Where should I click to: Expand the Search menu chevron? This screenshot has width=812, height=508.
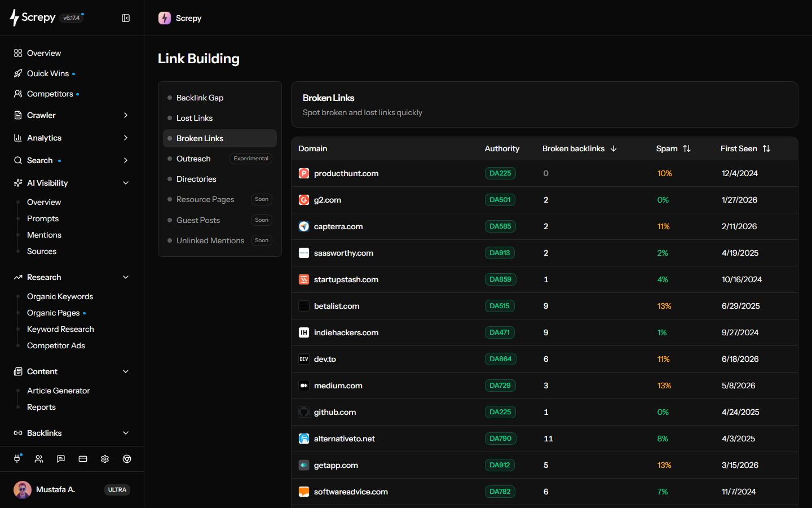(x=126, y=160)
